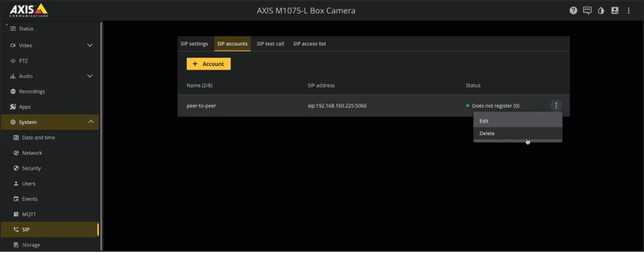
Task: Choose Delete from the account context menu
Action: tap(518, 133)
